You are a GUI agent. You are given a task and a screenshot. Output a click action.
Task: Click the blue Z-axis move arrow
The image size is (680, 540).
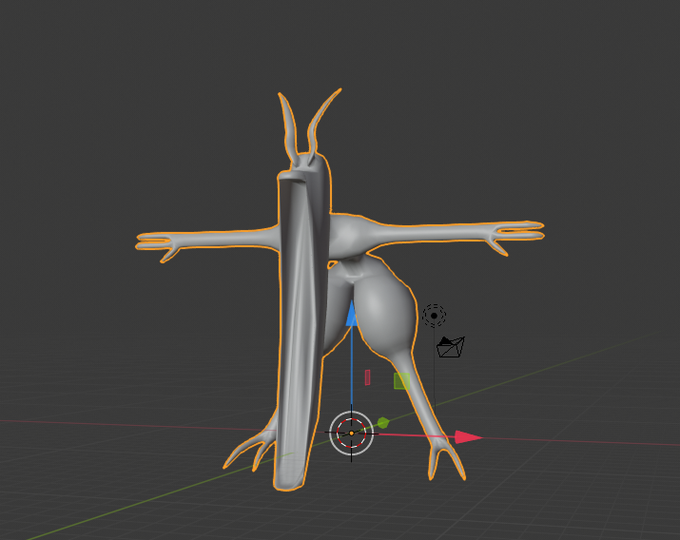(352, 313)
